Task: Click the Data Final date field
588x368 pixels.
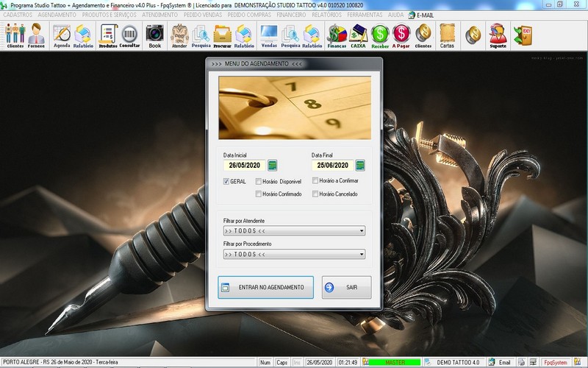Action: tap(332, 166)
